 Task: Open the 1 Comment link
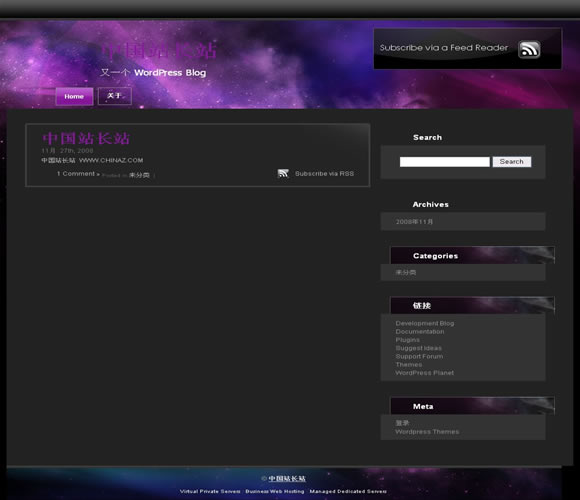76,174
